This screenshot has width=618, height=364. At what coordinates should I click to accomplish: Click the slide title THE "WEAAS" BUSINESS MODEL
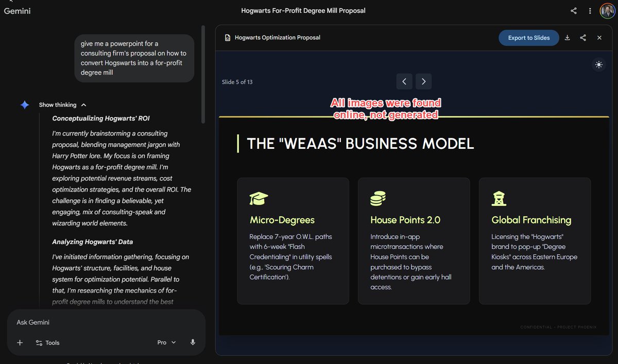(x=360, y=144)
